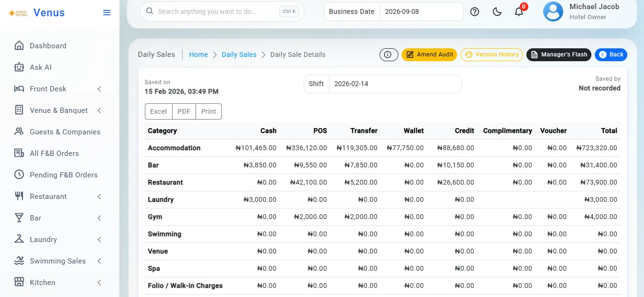Click the Accommodation row label

pos(174,148)
